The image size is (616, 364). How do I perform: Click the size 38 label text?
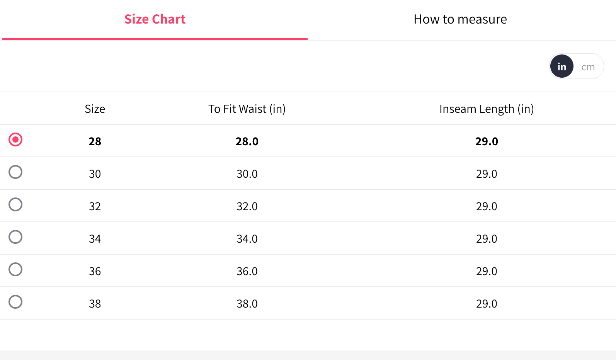(x=95, y=304)
